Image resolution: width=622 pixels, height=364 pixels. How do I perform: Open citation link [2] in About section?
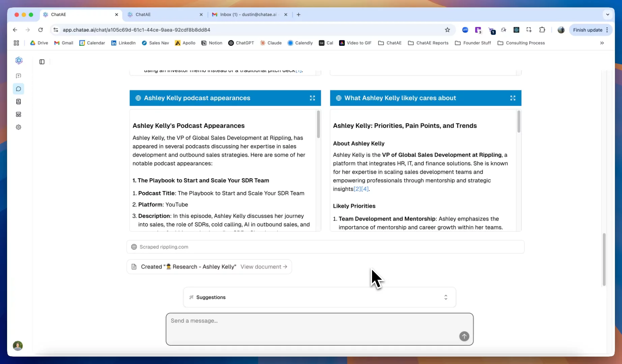(357, 189)
